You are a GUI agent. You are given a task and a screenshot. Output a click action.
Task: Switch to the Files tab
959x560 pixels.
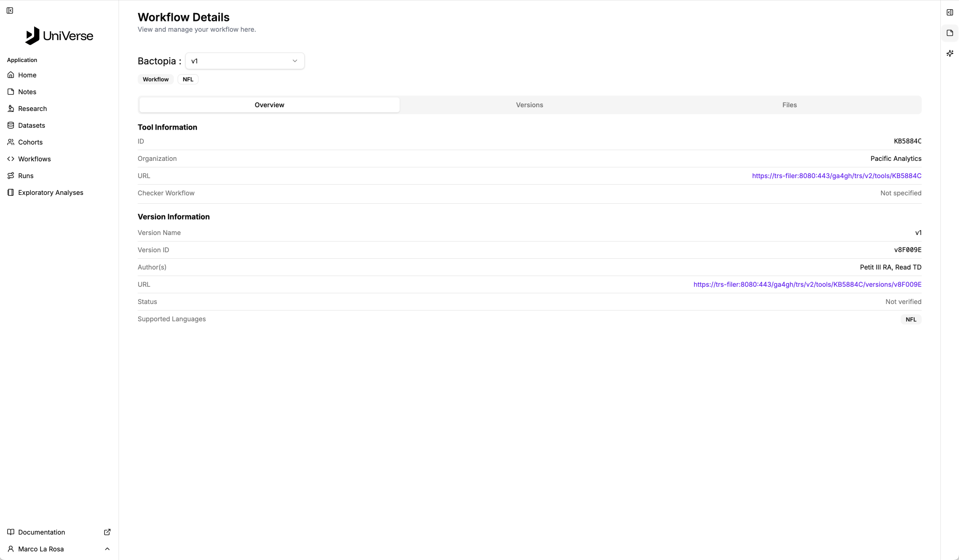click(789, 105)
